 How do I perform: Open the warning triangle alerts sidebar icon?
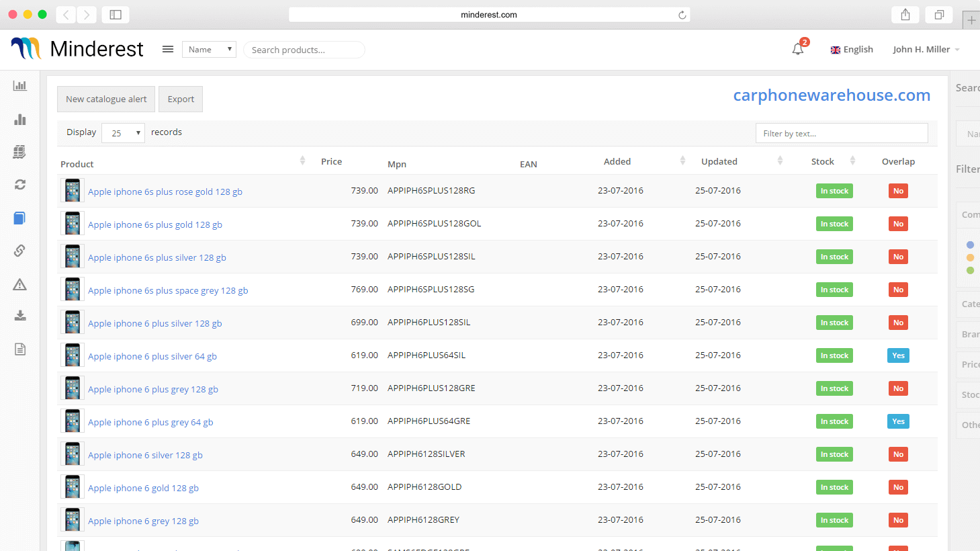pyautogui.click(x=20, y=284)
